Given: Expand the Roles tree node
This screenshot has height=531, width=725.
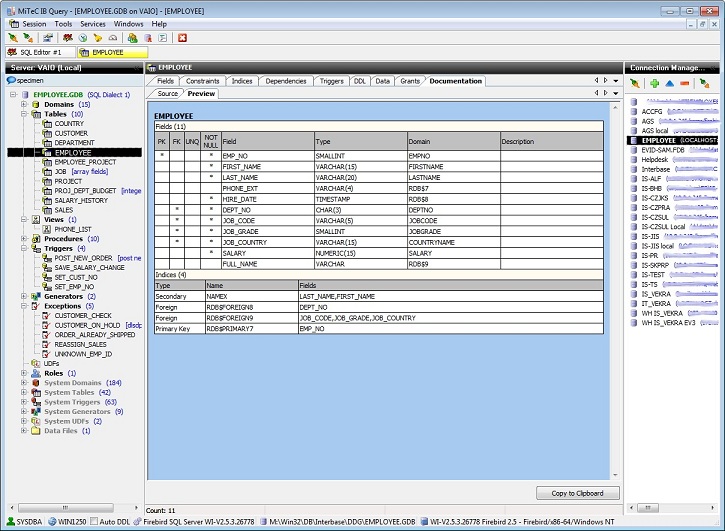Looking at the screenshot, I should coord(23,373).
